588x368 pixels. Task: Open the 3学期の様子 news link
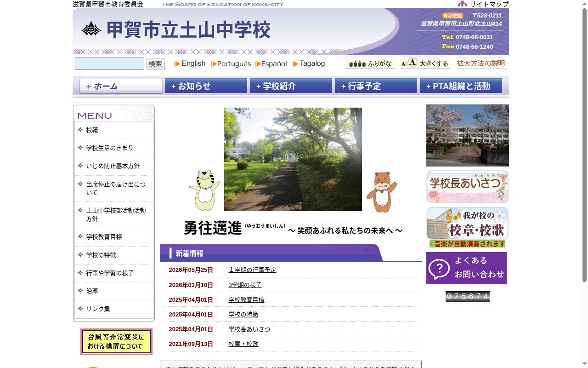click(x=245, y=285)
